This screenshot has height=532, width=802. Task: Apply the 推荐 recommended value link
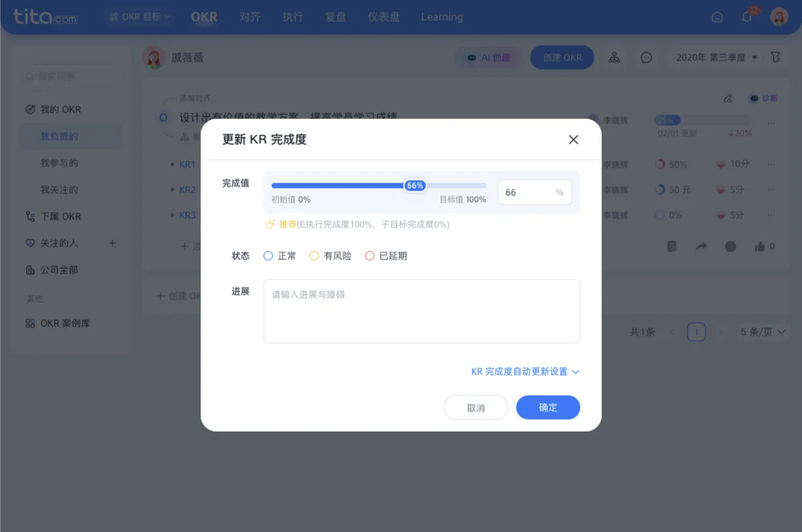pos(287,224)
